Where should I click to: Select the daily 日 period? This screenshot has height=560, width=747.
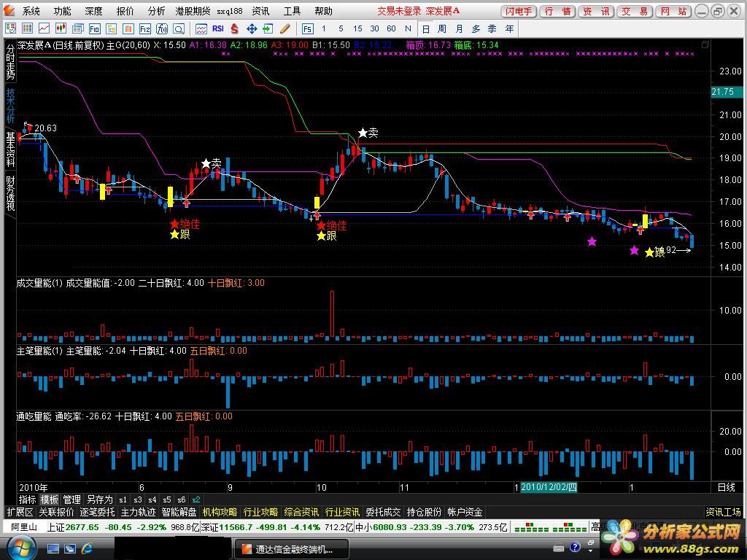coord(425,28)
